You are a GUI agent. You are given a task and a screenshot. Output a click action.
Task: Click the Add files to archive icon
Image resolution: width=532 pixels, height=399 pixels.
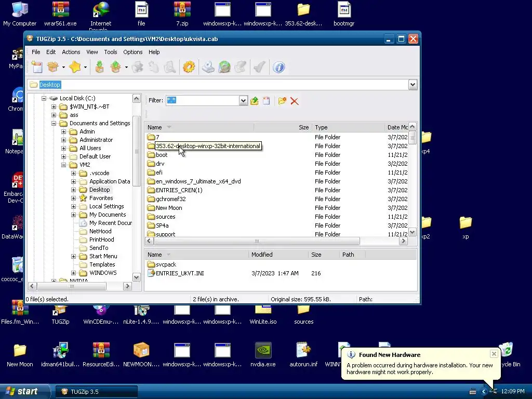coord(99,67)
